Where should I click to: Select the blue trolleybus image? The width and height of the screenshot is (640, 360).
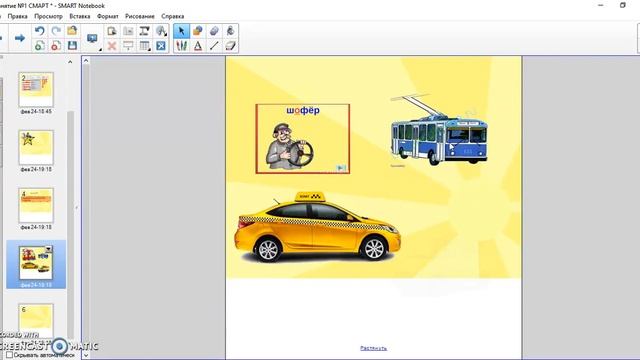point(439,131)
